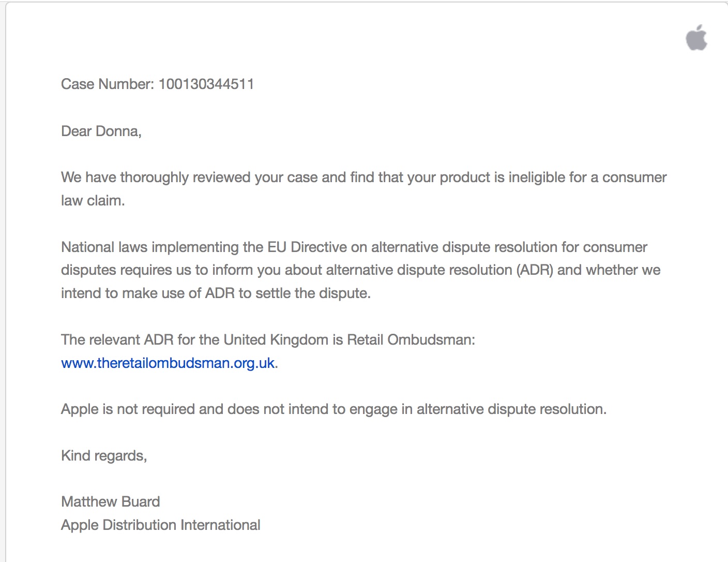Open the theretailombudsman.org.uk link
The height and width of the screenshot is (562, 728).
(x=168, y=363)
